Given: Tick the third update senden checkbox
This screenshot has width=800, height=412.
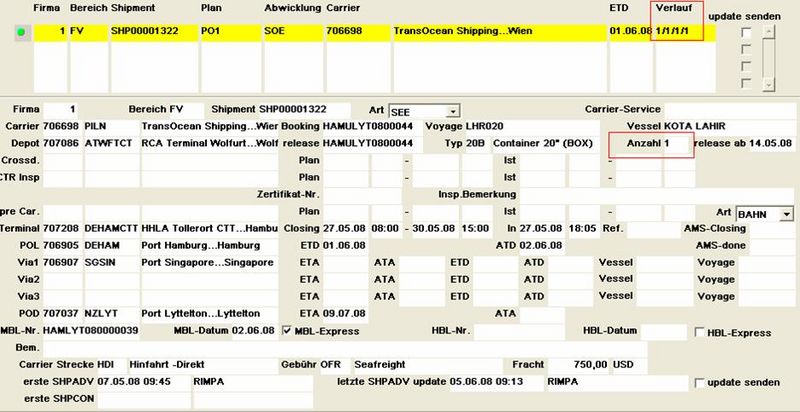Looking at the screenshot, I should (x=746, y=66).
